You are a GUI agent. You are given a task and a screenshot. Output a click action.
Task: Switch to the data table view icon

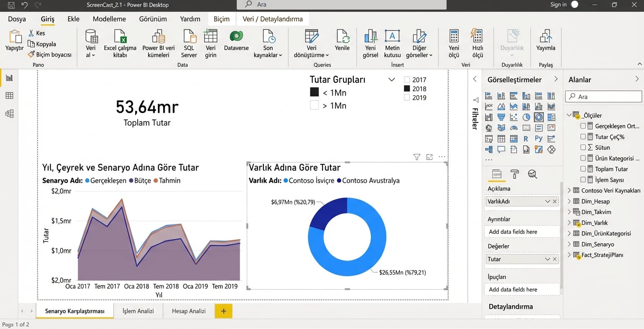click(9, 96)
